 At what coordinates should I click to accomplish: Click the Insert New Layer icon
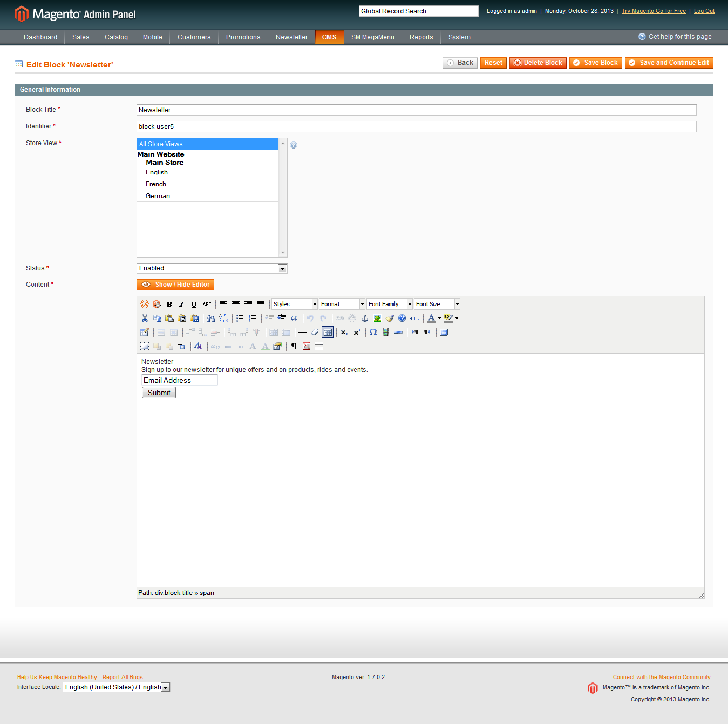point(145,346)
